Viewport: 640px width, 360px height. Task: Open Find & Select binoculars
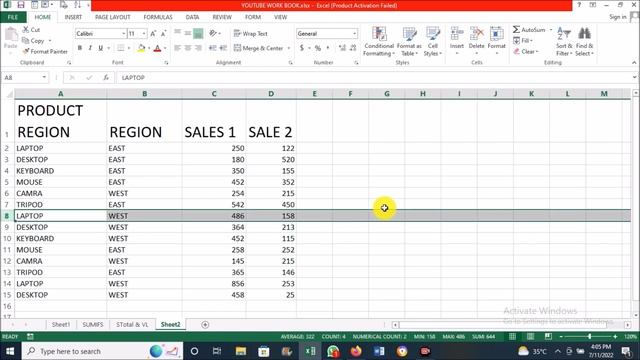tap(584, 42)
